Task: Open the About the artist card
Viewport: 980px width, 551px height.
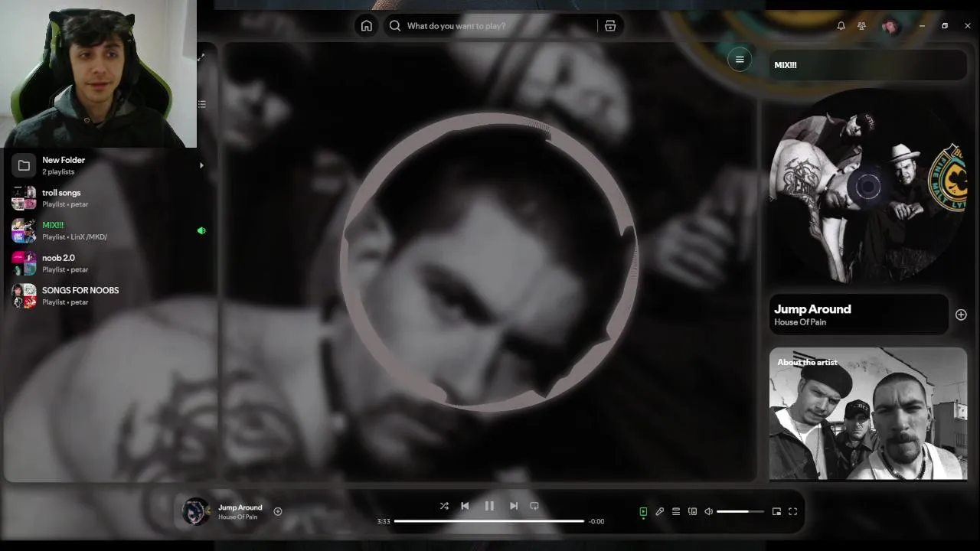Action: (x=868, y=414)
